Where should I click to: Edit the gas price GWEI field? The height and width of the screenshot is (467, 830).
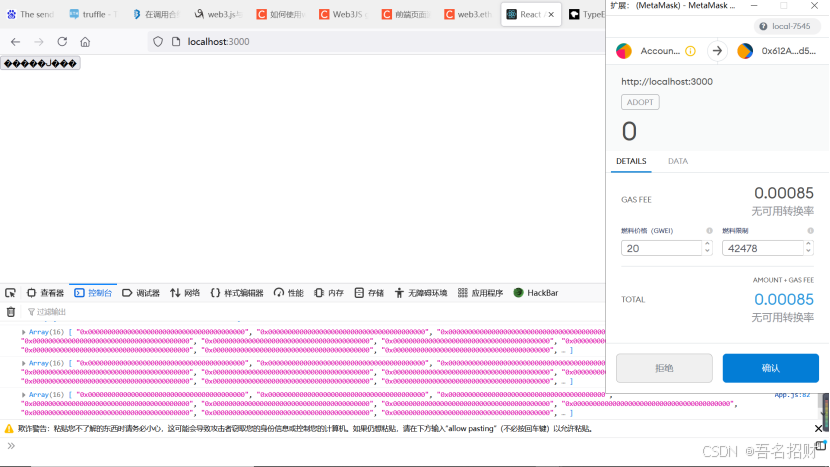coord(662,248)
